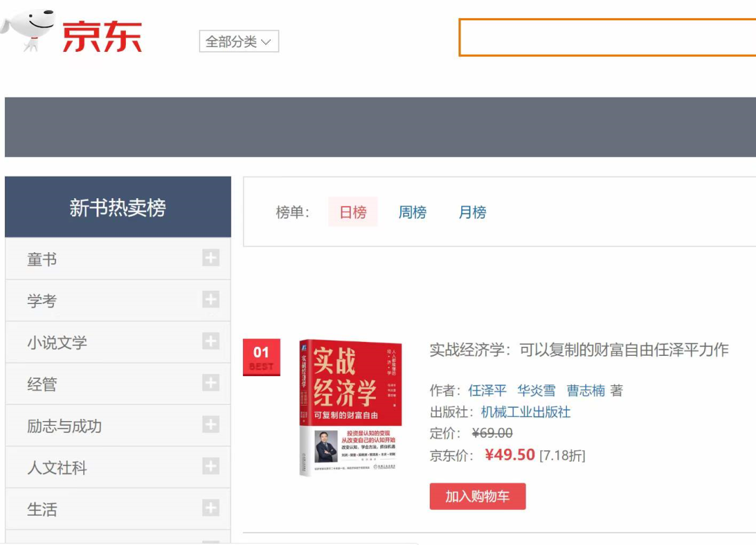This screenshot has width=756, height=545.
Task: Open the 全部分类 dropdown
Action: [239, 41]
